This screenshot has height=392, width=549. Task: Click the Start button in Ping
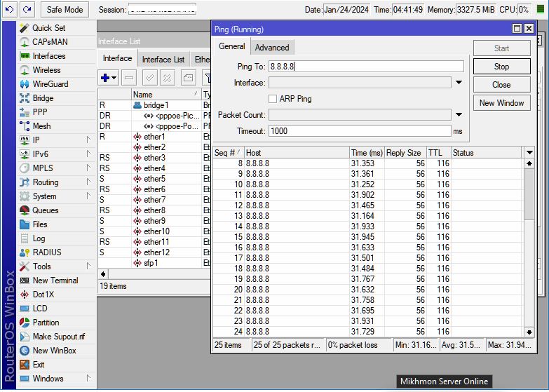pos(502,48)
